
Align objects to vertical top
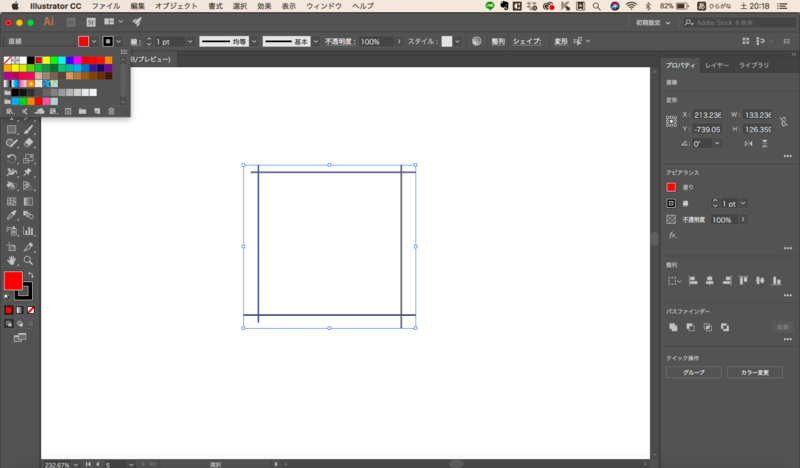click(743, 281)
